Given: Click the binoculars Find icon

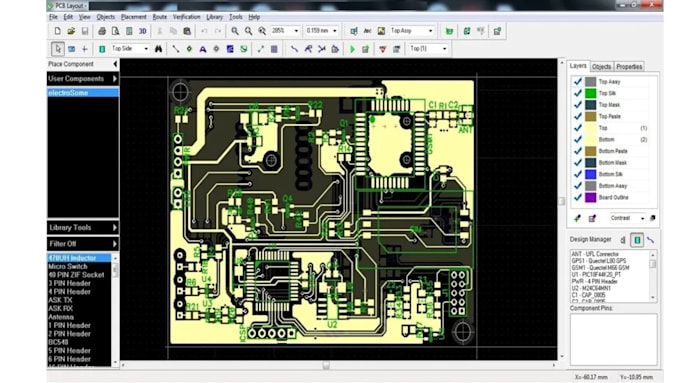Looking at the screenshot, I should 158,49.
